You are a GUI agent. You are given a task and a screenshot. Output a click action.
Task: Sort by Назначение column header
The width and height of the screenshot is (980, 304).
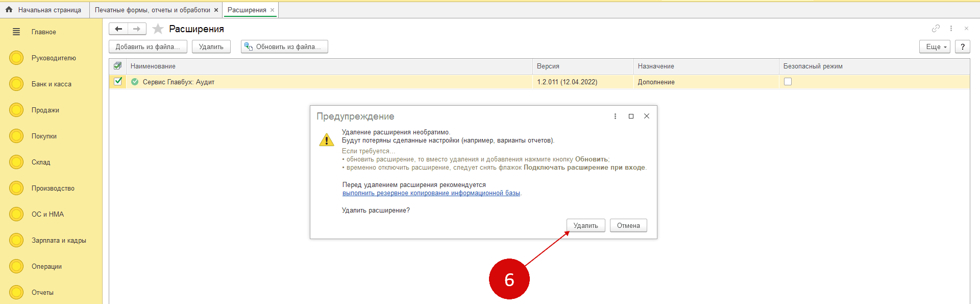click(706, 66)
